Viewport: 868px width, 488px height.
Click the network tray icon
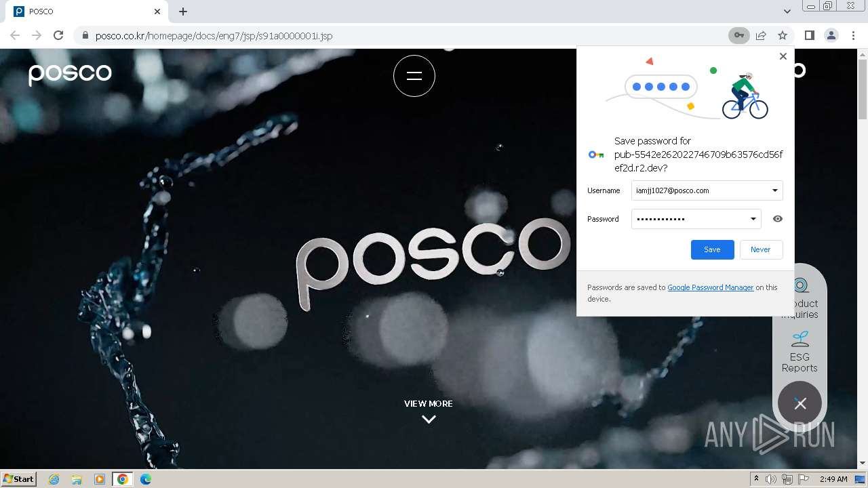coord(787,479)
